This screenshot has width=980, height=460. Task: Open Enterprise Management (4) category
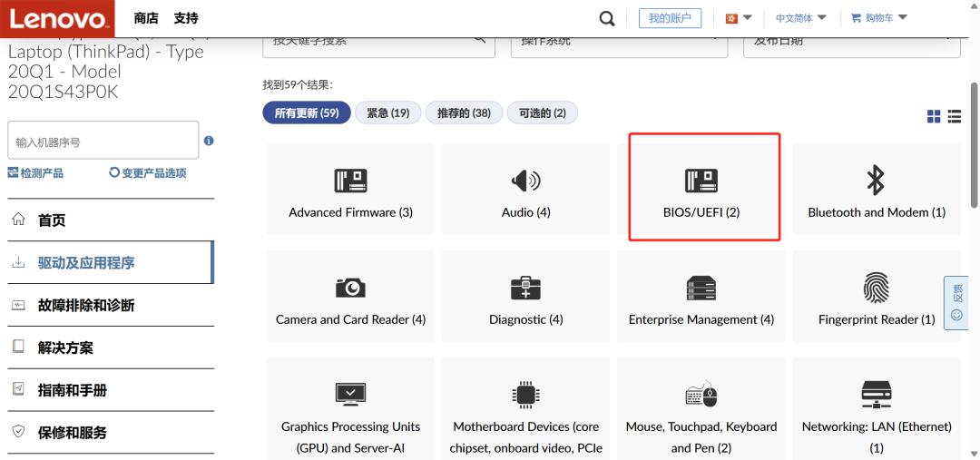[x=701, y=297]
